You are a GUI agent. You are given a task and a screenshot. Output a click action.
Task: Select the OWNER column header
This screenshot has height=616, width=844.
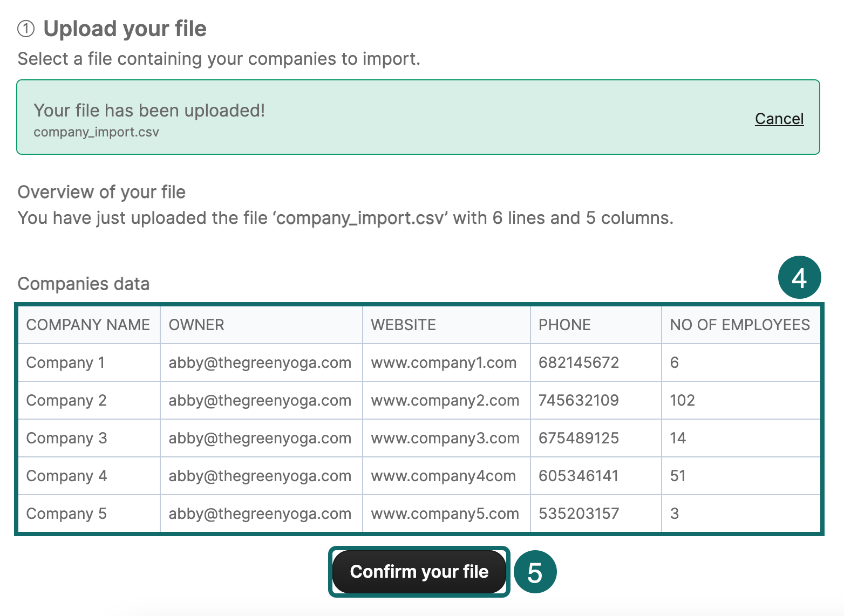(196, 325)
